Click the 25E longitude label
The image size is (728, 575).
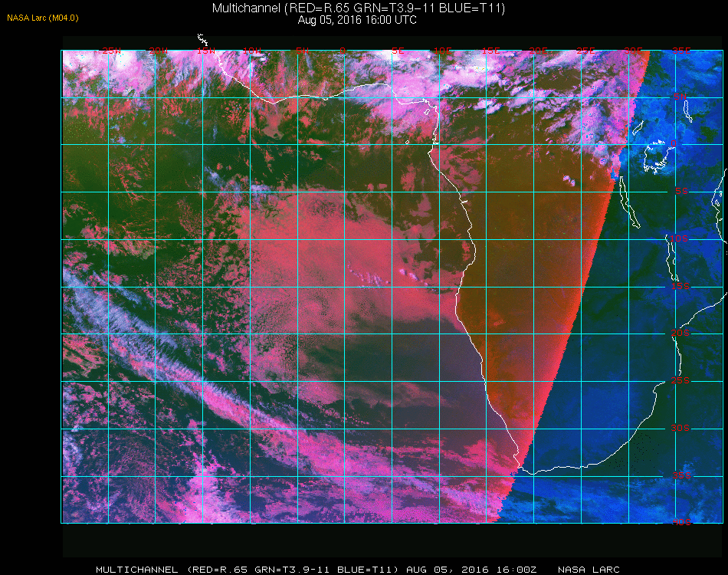tap(585, 51)
